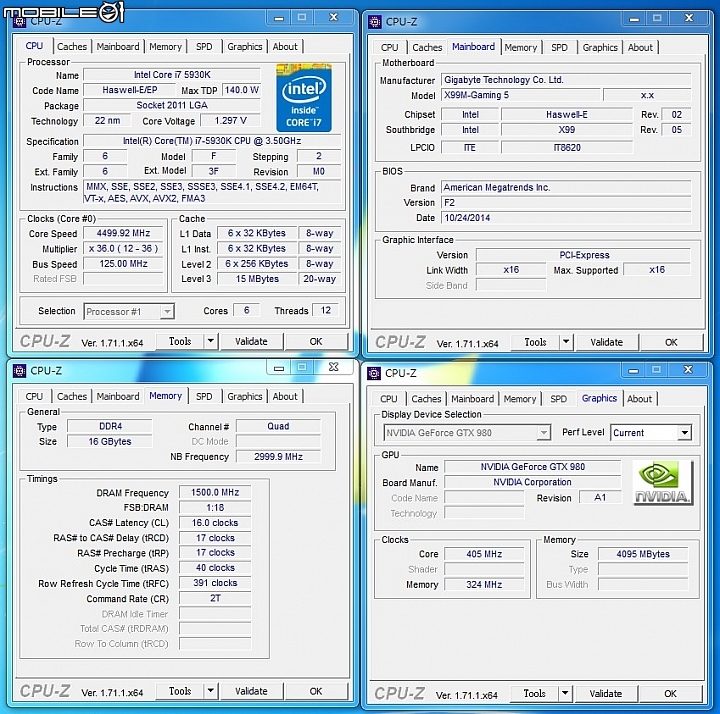720x714 pixels.
Task: Expand Tools arrow in the Graphics window
Action: [565, 693]
